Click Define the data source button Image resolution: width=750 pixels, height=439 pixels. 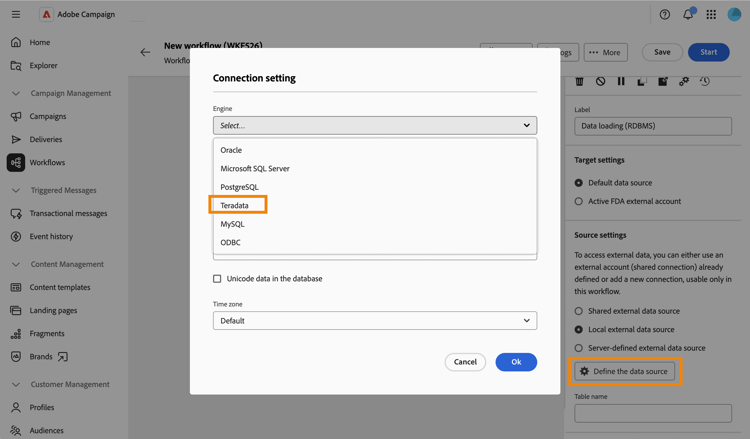[x=625, y=372]
